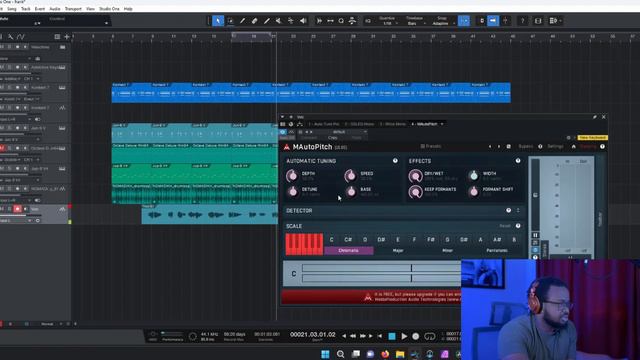Select the Eraser tool icon

[x=254, y=21]
